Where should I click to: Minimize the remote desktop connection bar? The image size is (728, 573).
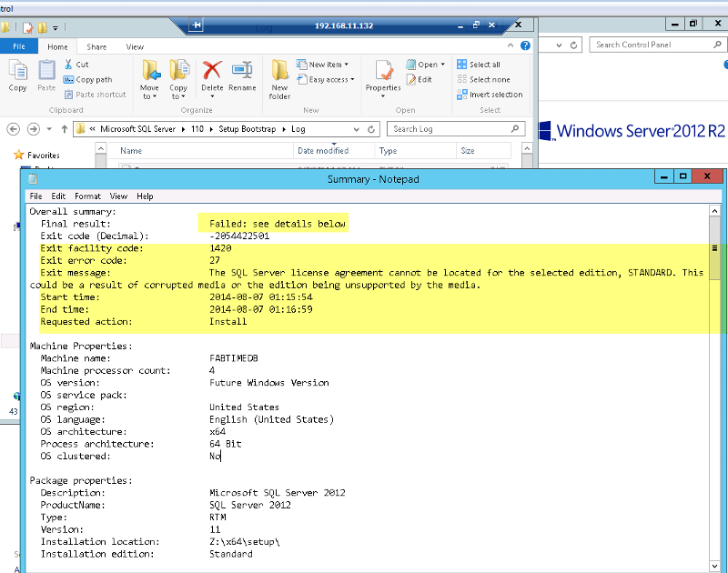click(460, 26)
